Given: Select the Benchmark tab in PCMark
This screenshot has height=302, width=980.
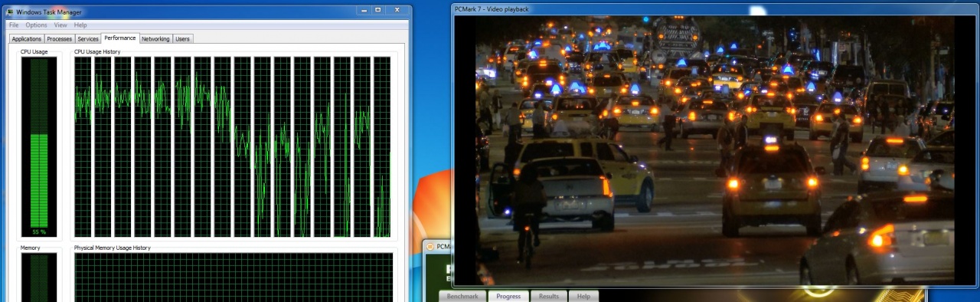Looking at the screenshot, I should pyautogui.click(x=462, y=296).
